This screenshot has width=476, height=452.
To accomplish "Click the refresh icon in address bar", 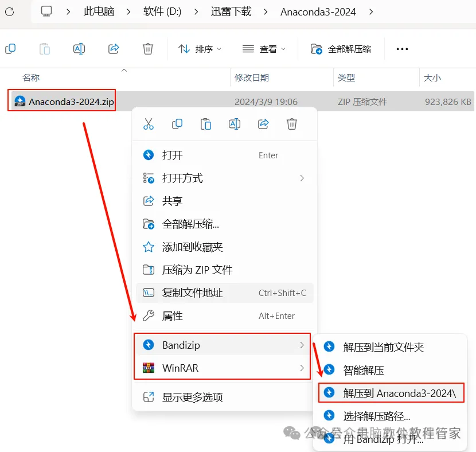I will [10, 12].
